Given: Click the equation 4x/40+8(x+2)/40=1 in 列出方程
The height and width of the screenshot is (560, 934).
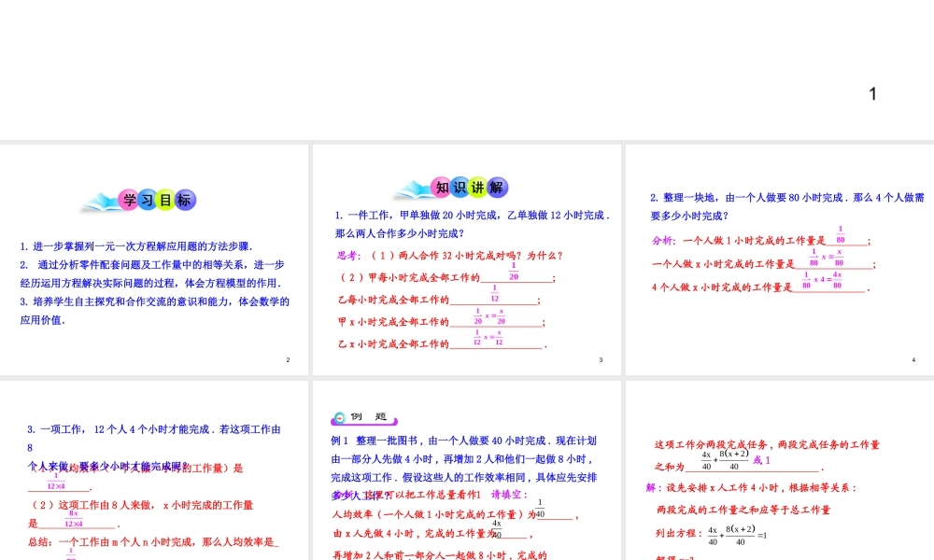Looking at the screenshot, I should [x=737, y=535].
